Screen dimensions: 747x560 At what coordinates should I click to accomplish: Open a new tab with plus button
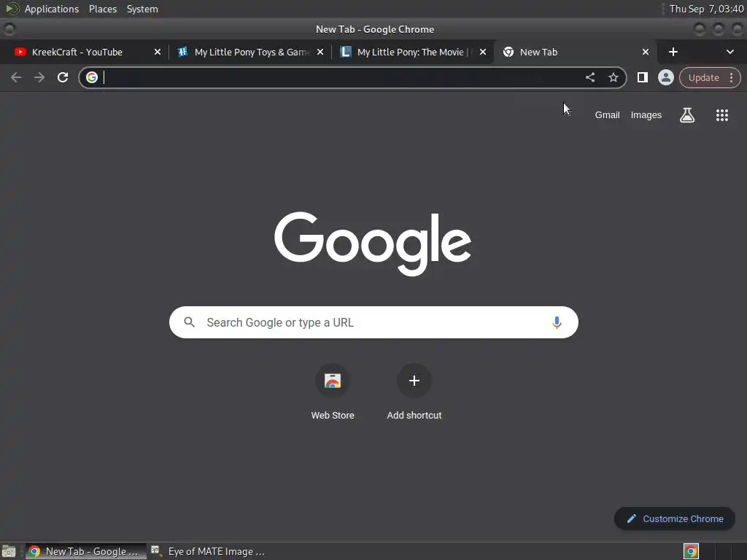[x=673, y=52]
